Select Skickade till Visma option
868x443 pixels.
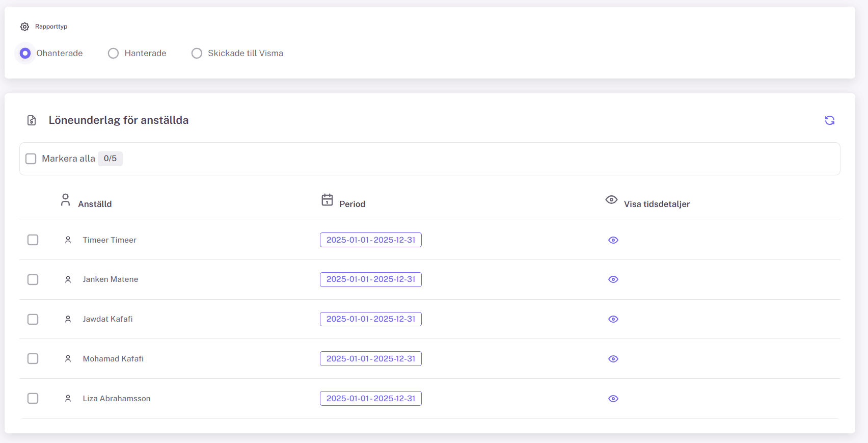click(197, 53)
